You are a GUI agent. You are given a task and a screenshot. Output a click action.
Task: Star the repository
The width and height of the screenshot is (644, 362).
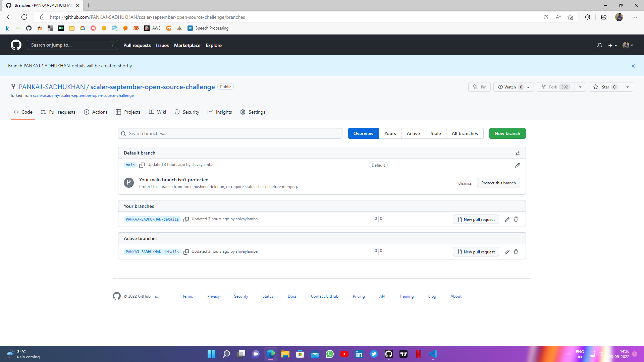605,86
